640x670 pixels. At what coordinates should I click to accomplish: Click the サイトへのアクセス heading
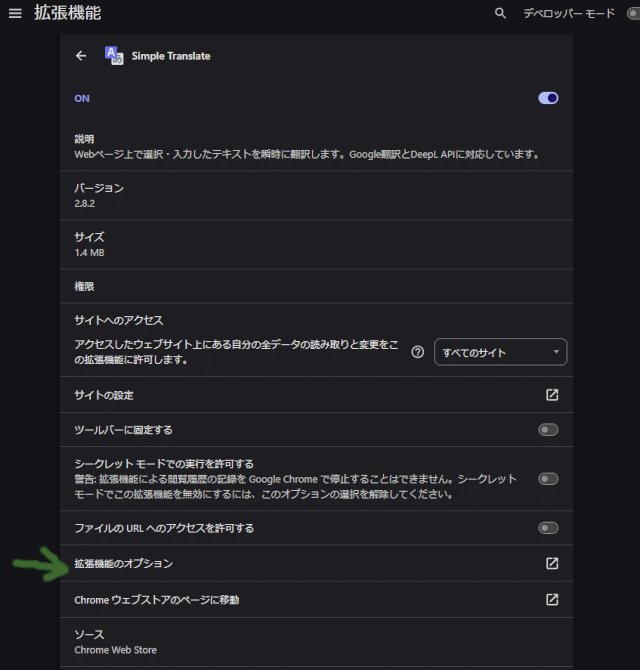click(119, 320)
